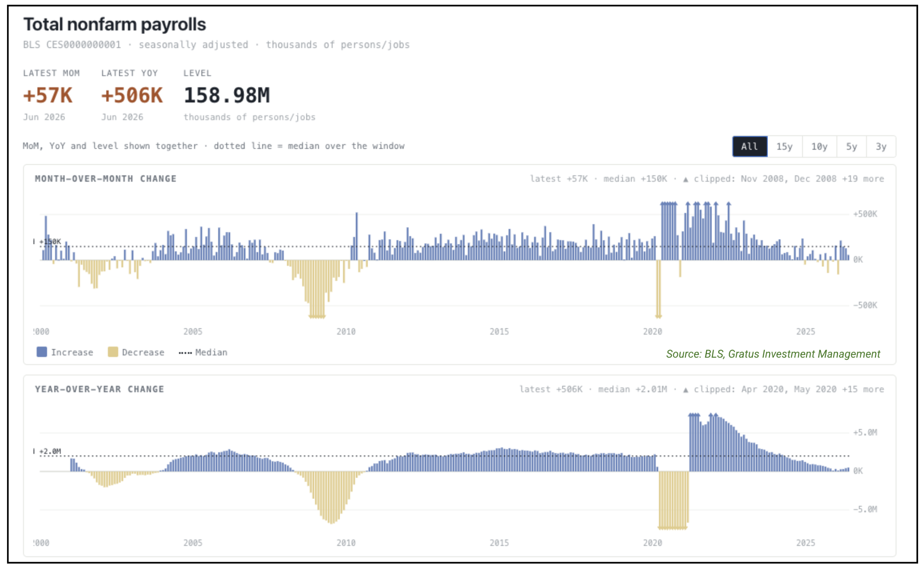Viewport: 924px width, 568px height.
Task: Switch chart to 3y window
Action: [881, 146]
